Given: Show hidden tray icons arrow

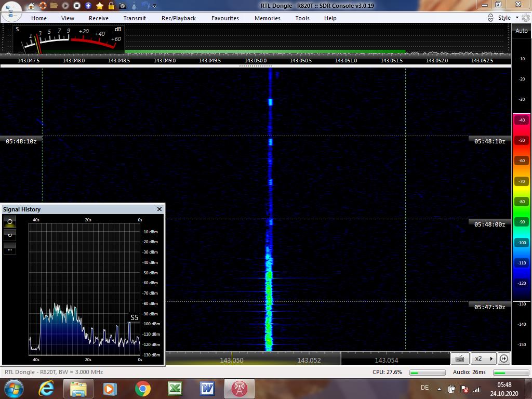Looking at the screenshot, I should [x=439, y=389].
